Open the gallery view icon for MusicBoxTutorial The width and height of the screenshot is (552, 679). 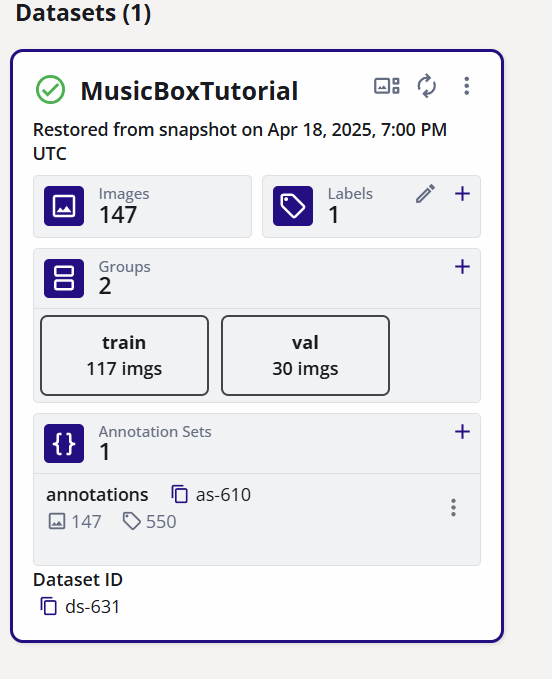click(x=387, y=86)
